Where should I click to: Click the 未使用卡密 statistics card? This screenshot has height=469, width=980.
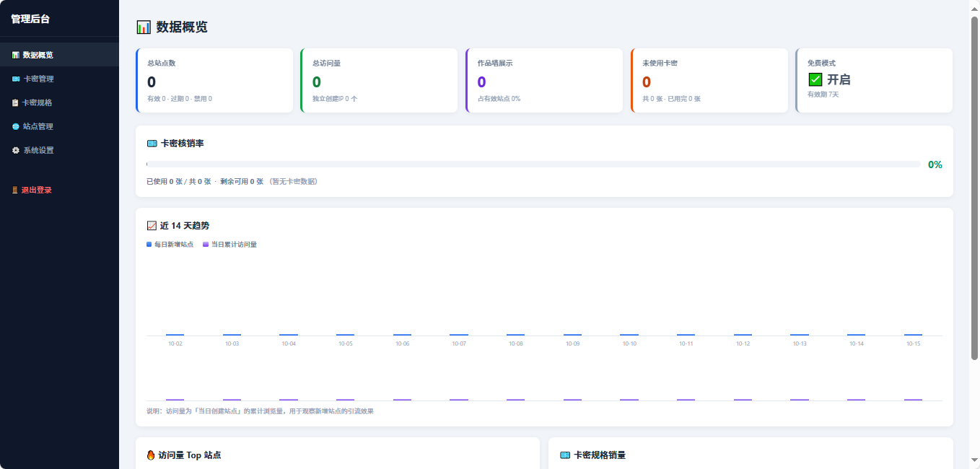pyautogui.click(x=709, y=80)
